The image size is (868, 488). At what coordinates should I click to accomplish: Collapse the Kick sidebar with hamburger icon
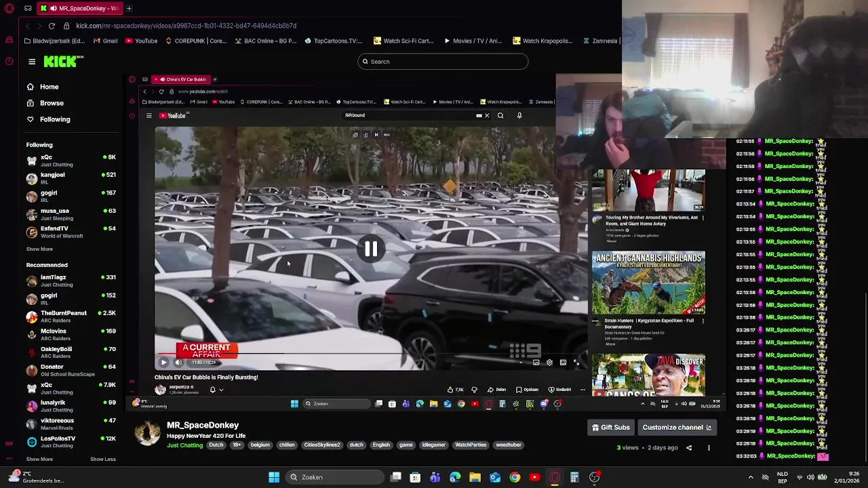tap(32, 62)
